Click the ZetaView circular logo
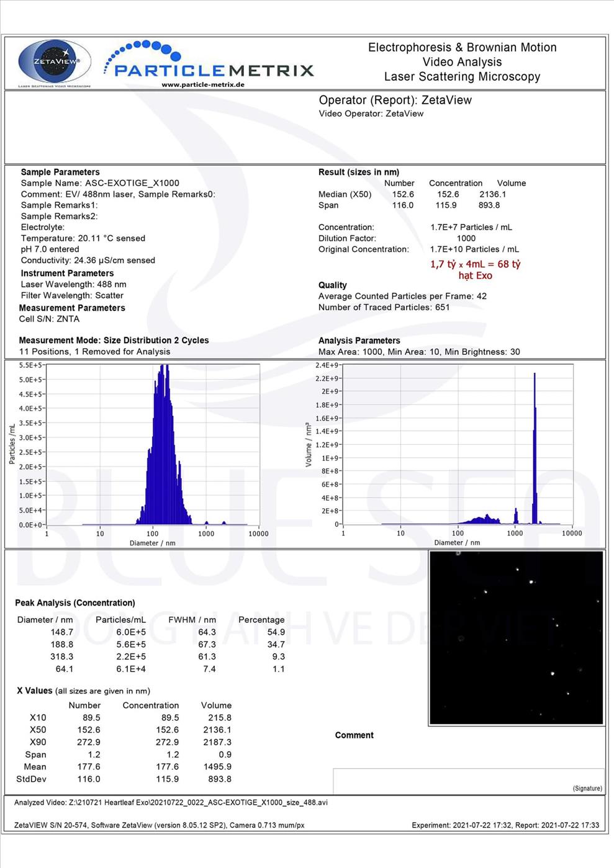 [54, 62]
